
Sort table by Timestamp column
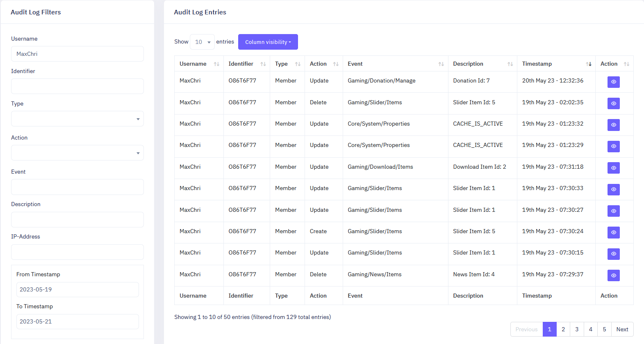coord(556,64)
